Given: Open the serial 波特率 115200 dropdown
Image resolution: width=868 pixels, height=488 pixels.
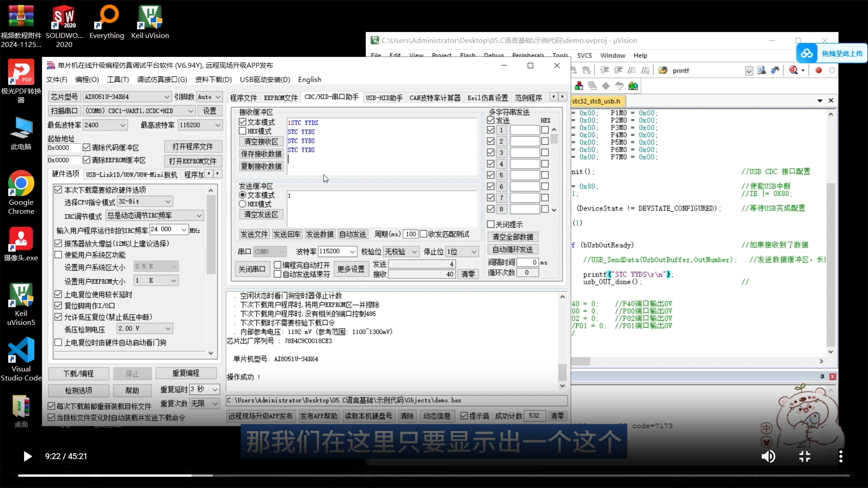Looking at the screenshot, I should [x=337, y=252].
